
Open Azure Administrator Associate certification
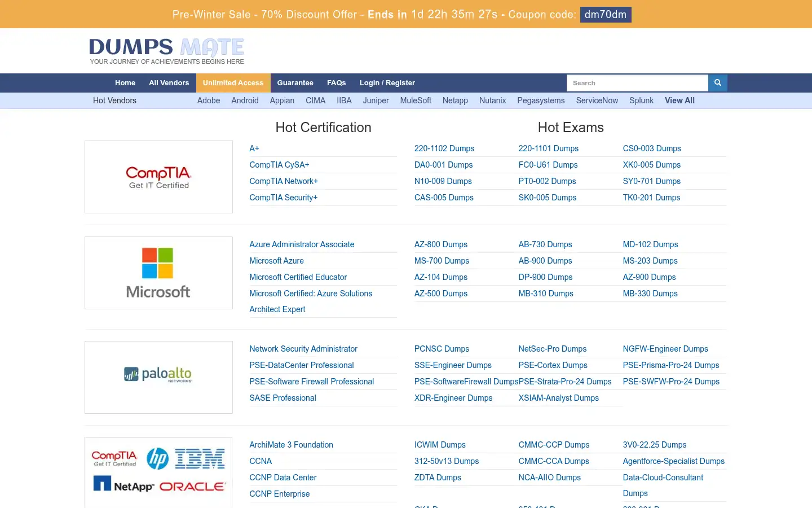(302, 244)
